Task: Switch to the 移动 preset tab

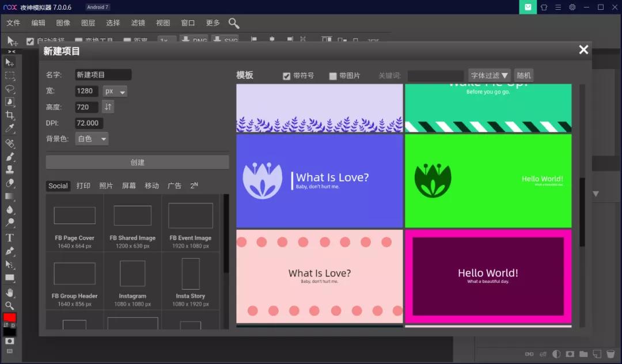Action: point(151,185)
